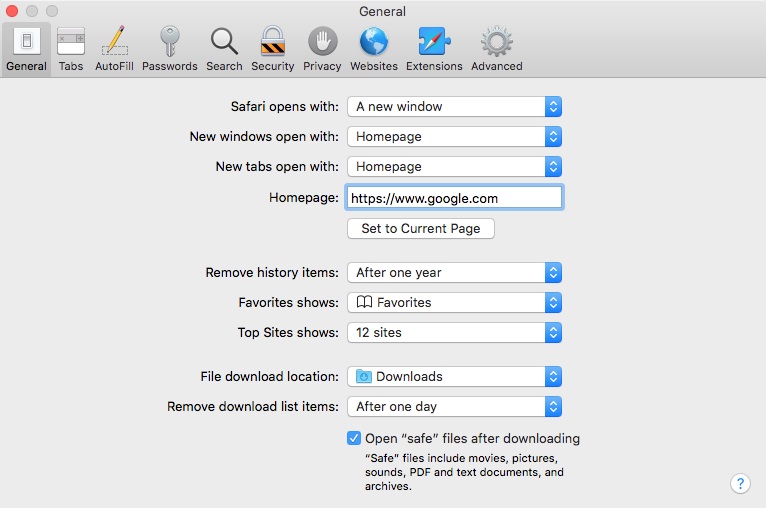Open the Privacy hand icon pane
This screenshot has width=766, height=508.
pyautogui.click(x=322, y=49)
